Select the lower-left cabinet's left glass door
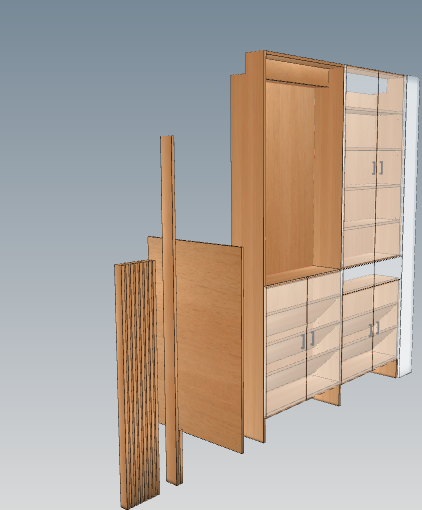Viewport: 422px width, 510px height. (x=286, y=348)
